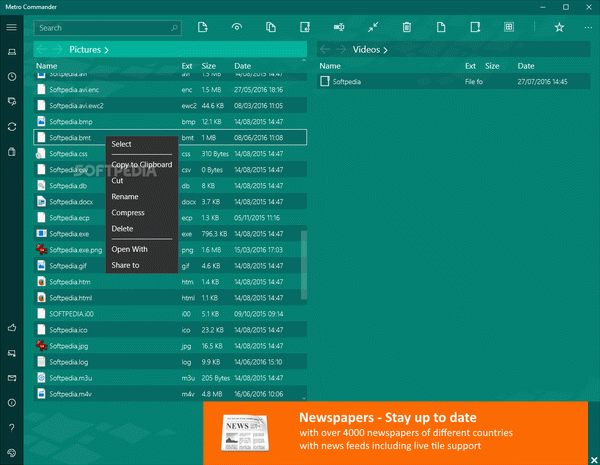The width and height of the screenshot is (600, 465).
Task: Choose Rename from the context menu
Action: point(142,197)
